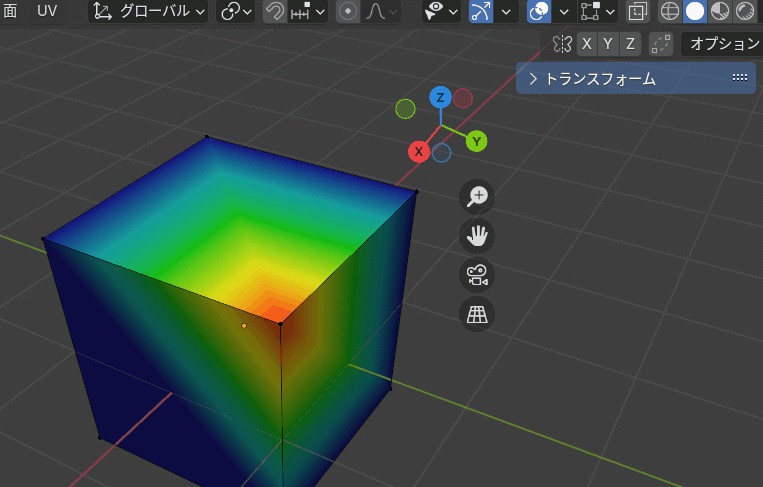Viewport: 763px width, 487px height.
Task: Open the snapping options dropdown
Action: [x=308, y=11]
